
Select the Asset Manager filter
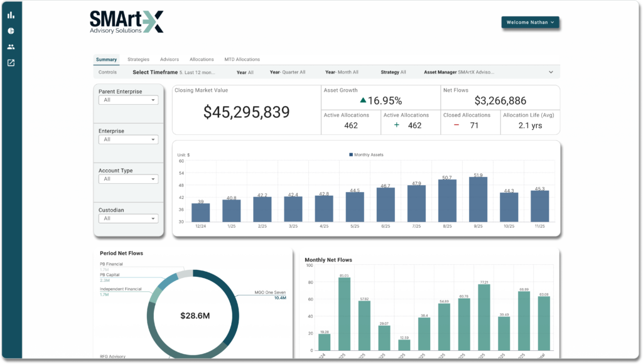point(458,72)
